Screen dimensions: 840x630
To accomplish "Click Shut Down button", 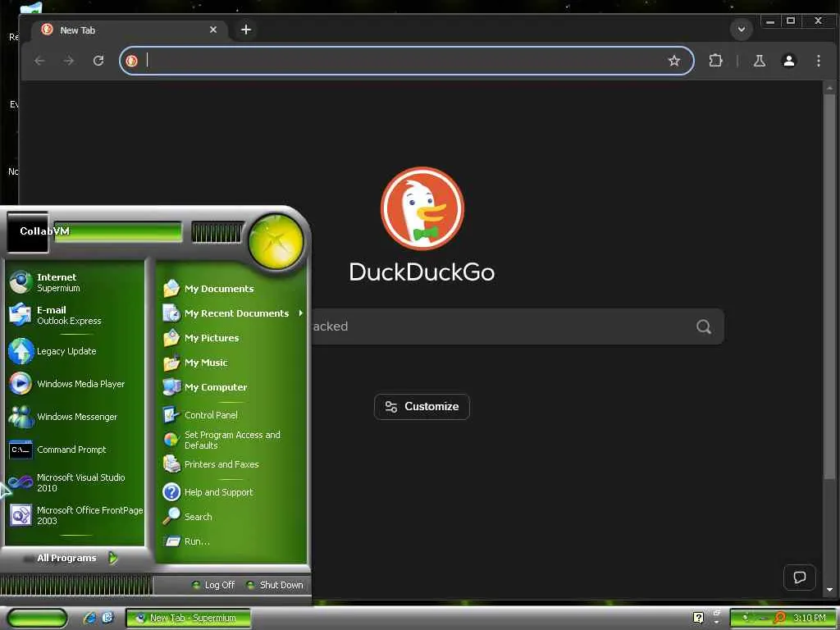I will [274, 585].
